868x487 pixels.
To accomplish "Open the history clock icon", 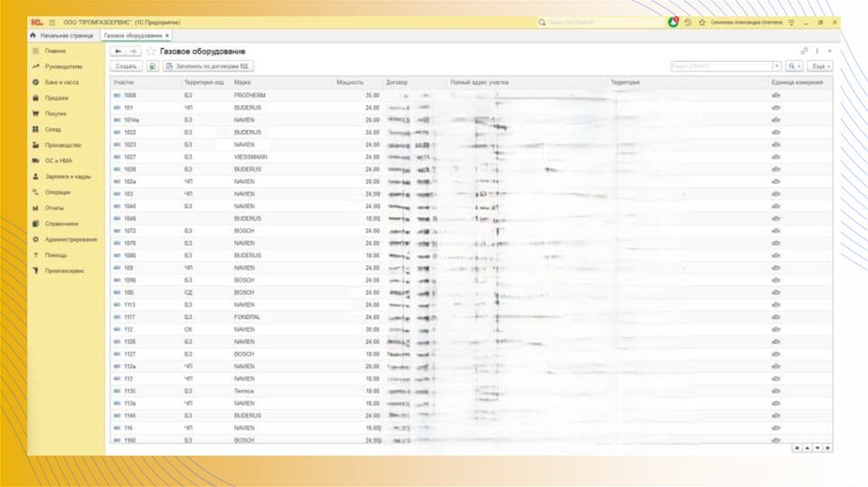I will tap(688, 22).
